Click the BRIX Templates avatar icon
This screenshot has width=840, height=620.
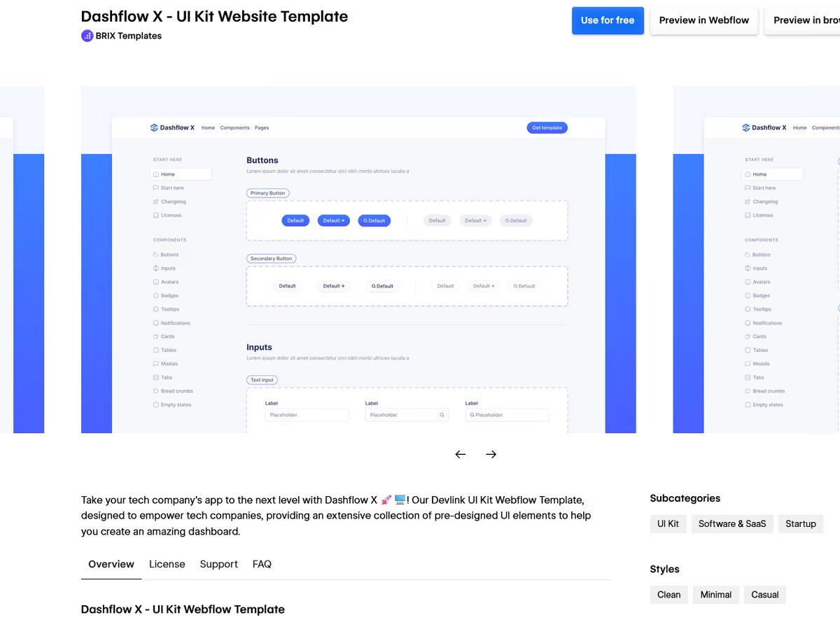pyautogui.click(x=87, y=35)
